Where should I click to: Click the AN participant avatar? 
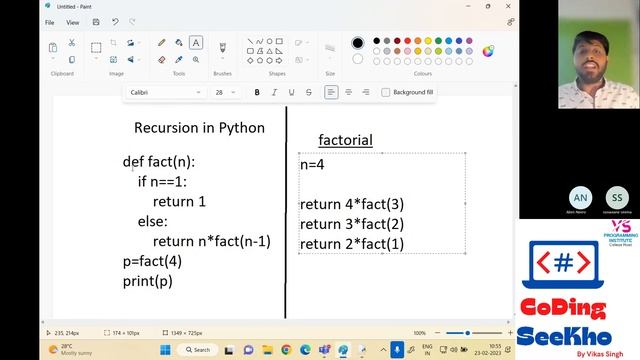pos(580,198)
